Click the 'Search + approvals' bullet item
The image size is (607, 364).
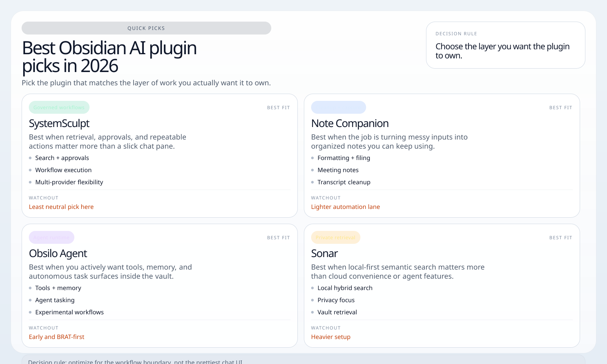pos(62,158)
